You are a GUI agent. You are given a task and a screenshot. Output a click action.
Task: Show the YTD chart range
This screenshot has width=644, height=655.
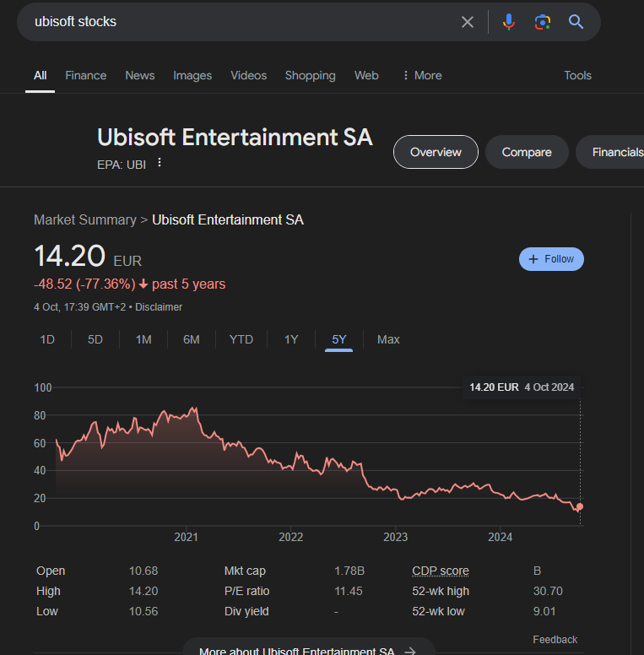click(x=241, y=339)
